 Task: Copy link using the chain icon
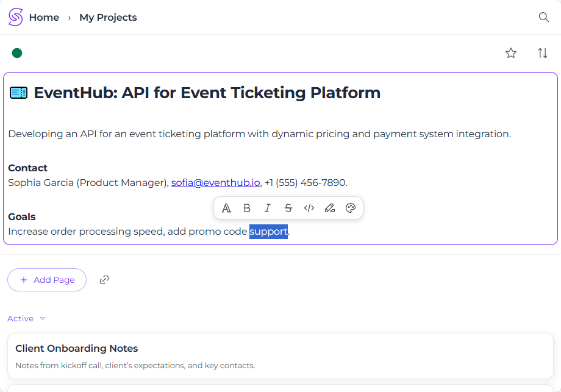coord(104,280)
